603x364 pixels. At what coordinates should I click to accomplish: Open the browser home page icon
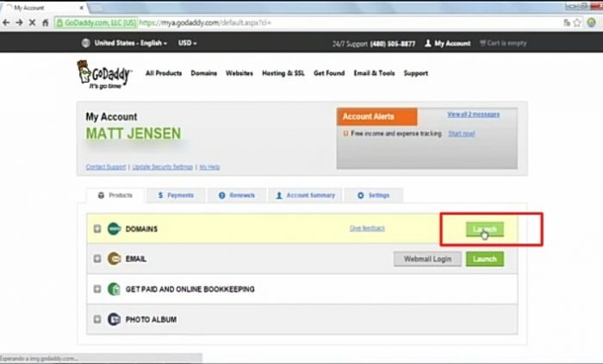(x=46, y=23)
